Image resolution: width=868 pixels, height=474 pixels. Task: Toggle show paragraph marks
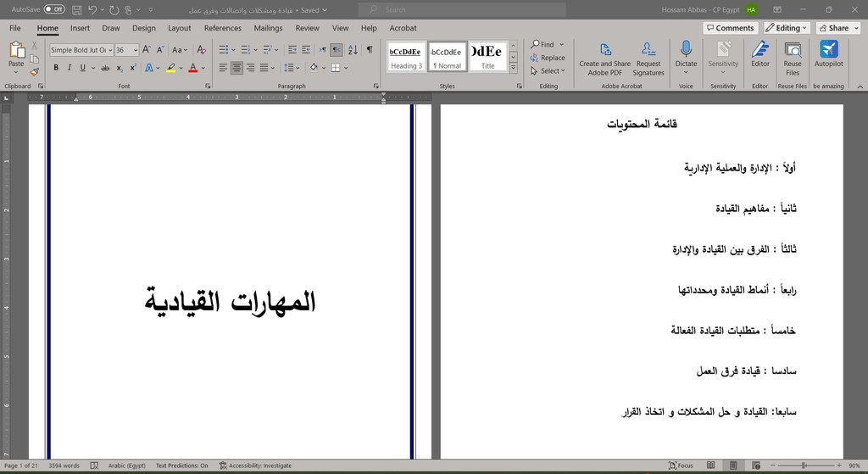click(x=370, y=50)
